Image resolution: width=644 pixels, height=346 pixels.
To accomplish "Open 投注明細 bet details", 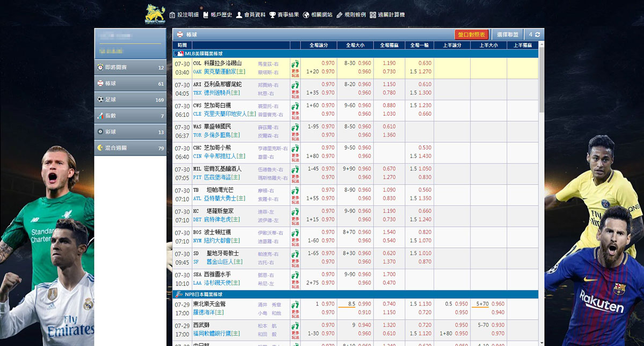I will [184, 15].
